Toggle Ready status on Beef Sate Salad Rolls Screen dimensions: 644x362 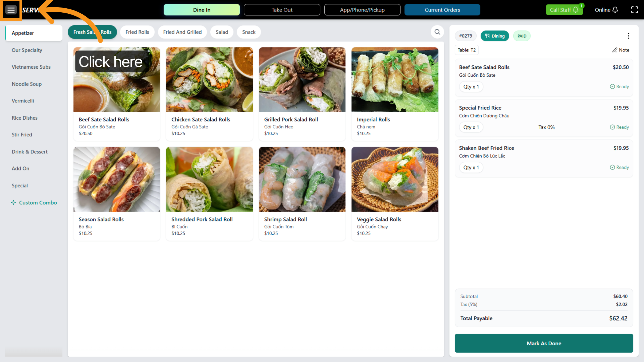pos(619,87)
